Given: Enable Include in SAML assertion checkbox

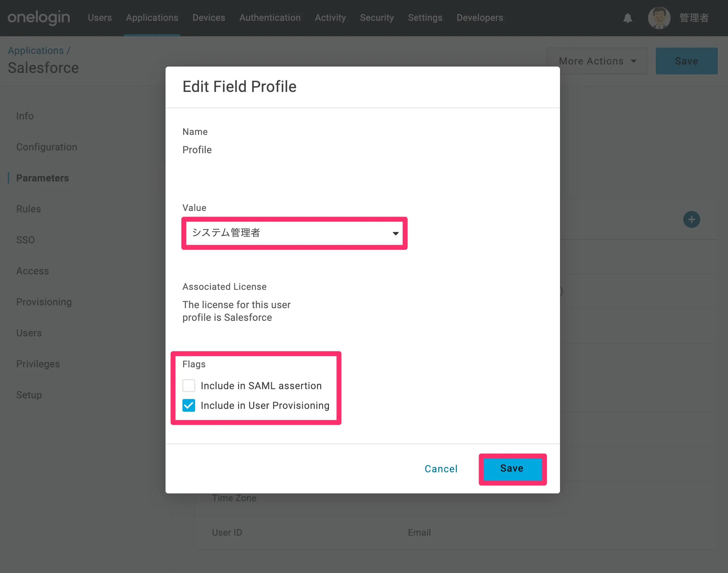Looking at the screenshot, I should point(189,386).
